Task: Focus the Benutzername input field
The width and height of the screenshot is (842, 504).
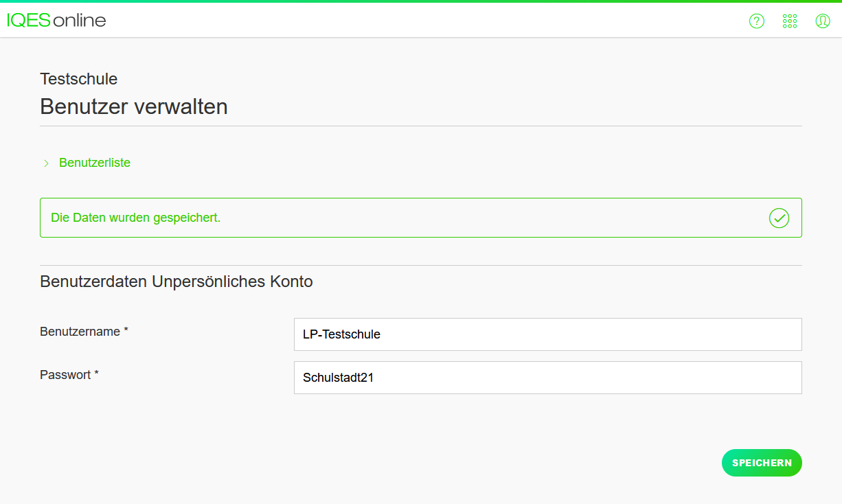Action: pyautogui.click(x=547, y=334)
